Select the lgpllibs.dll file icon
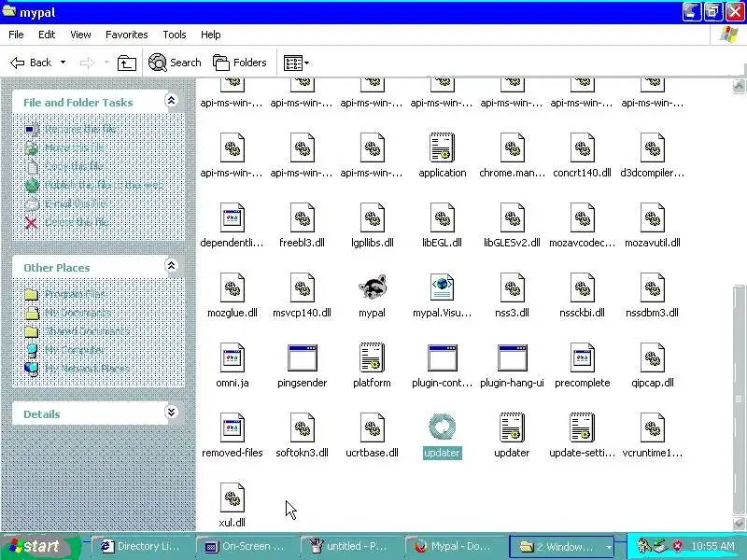Viewport: 747px width, 560px height. point(372,217)
